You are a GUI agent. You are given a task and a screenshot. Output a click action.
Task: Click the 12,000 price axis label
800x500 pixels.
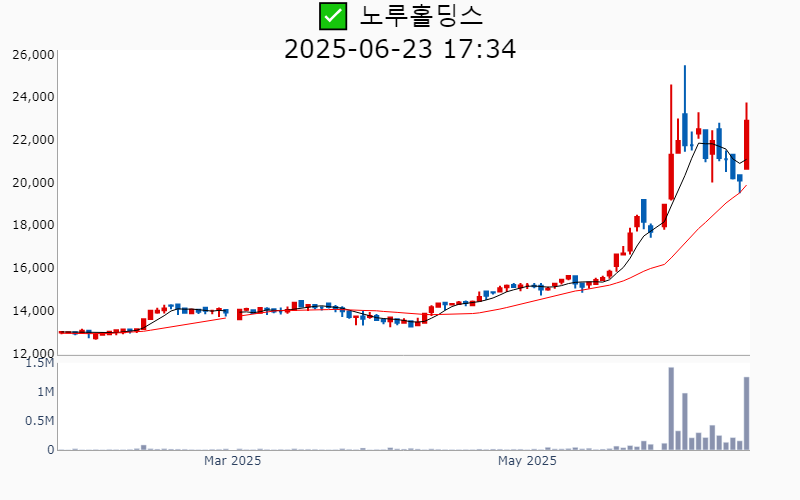coord(33,353)
